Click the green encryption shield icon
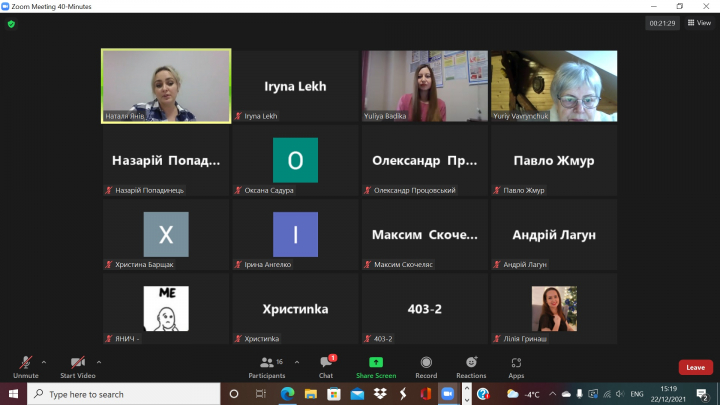 point(12,23)
